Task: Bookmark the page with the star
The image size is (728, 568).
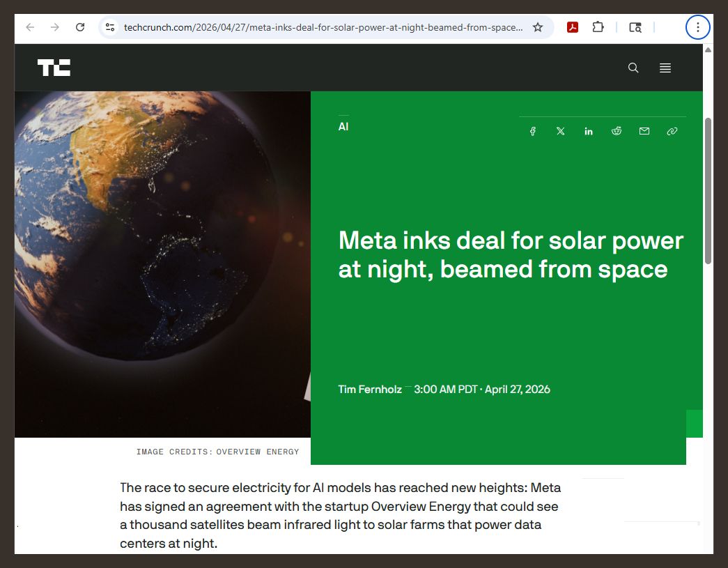Action: coord(537,27)
